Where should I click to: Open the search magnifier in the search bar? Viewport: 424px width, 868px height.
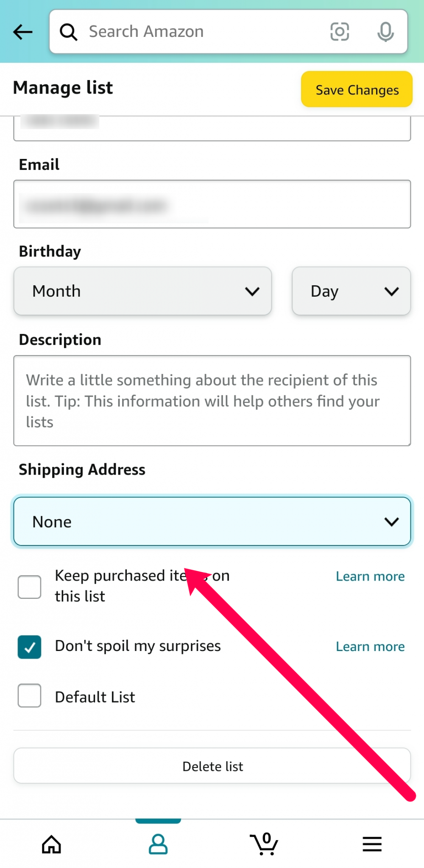(69, 32)
